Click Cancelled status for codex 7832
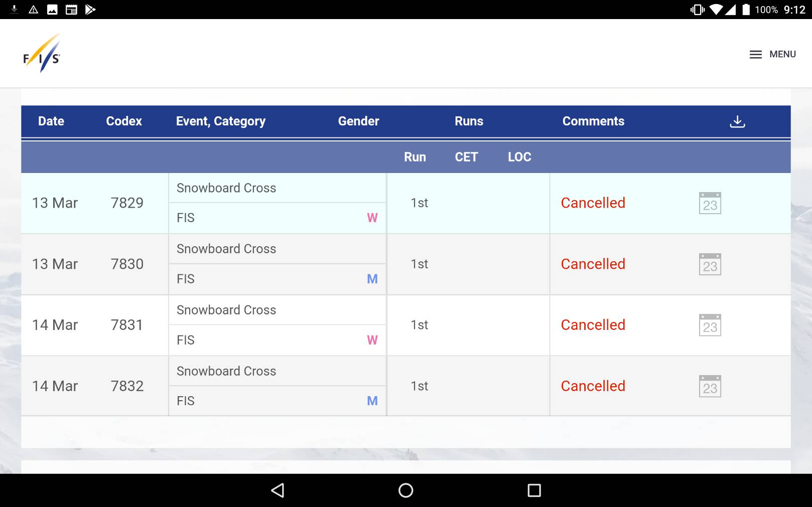This screenshot has height=507, width=812. (x=593, y=386)
